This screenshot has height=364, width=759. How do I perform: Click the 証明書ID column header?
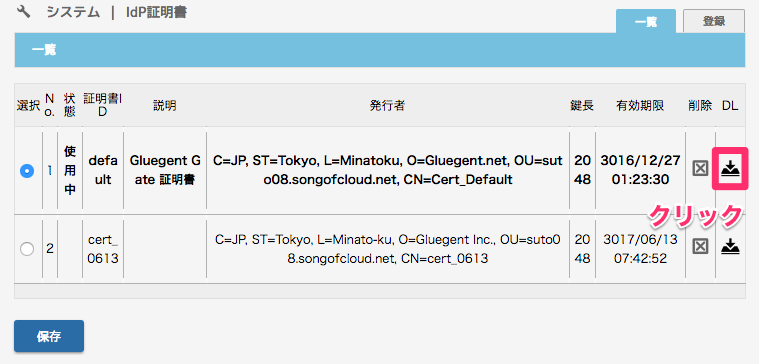[x=103, y=105]
